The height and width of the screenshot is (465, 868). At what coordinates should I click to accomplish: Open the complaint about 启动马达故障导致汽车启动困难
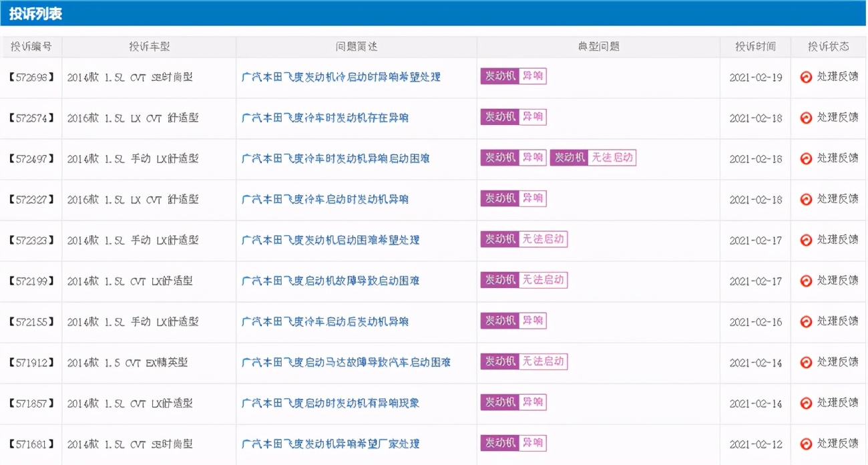(x=348, y=362)
